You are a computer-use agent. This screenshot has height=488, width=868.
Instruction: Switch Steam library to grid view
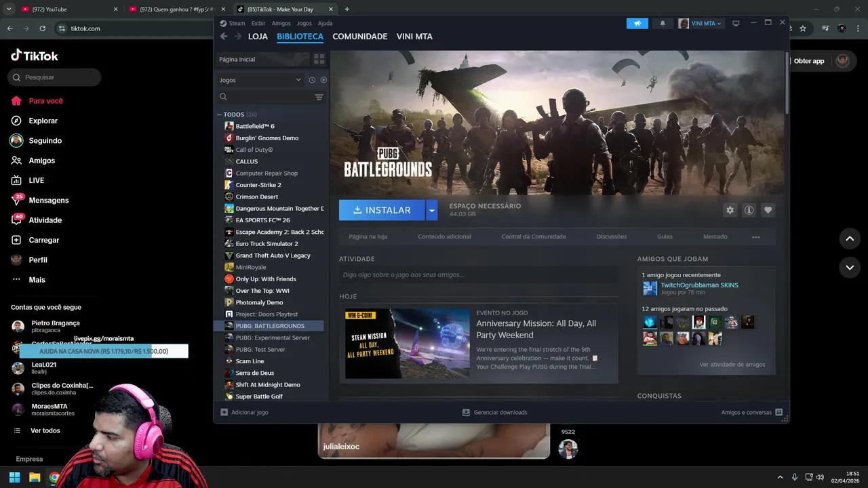pyautogui.click(x=319, y=59)
